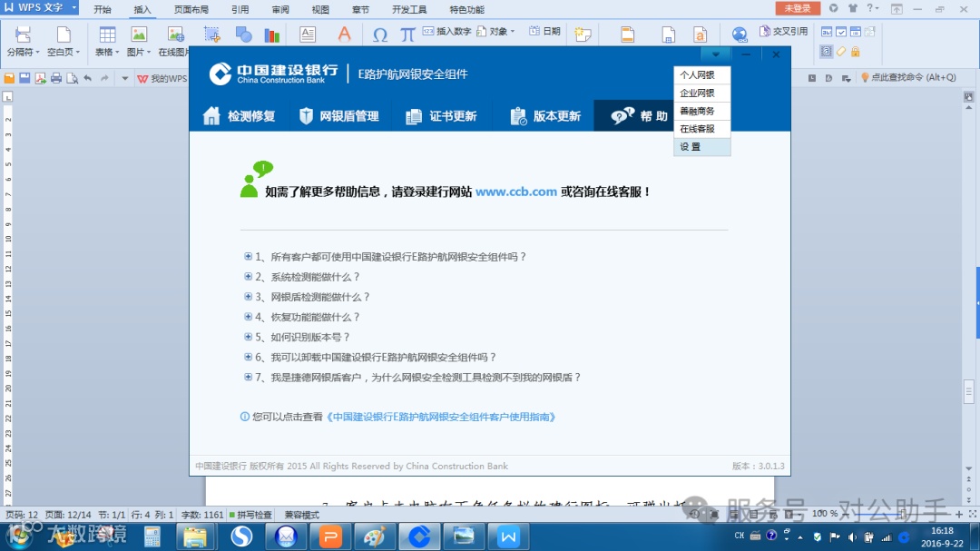Toggle 拼写检查 in the status bar

point(250,515)
